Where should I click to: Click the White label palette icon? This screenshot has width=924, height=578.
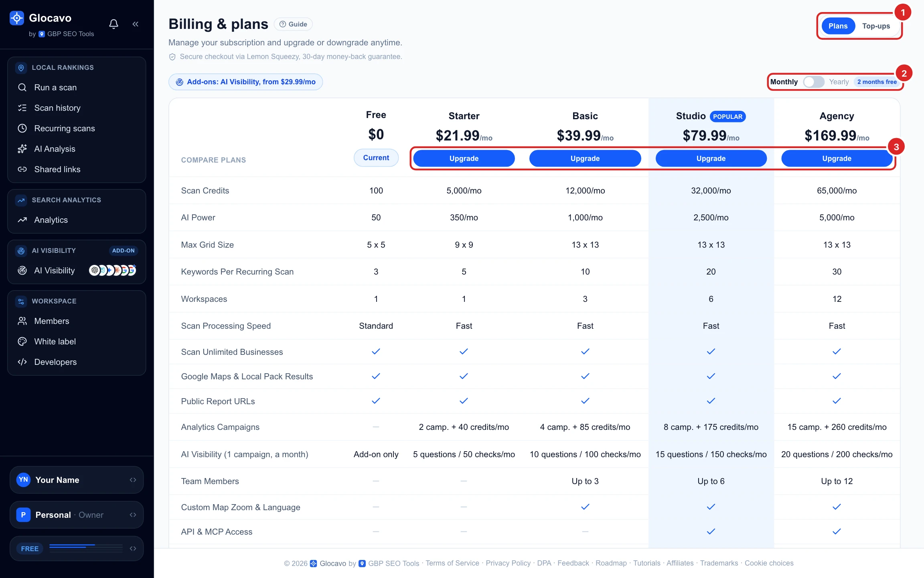coord(22,342)
